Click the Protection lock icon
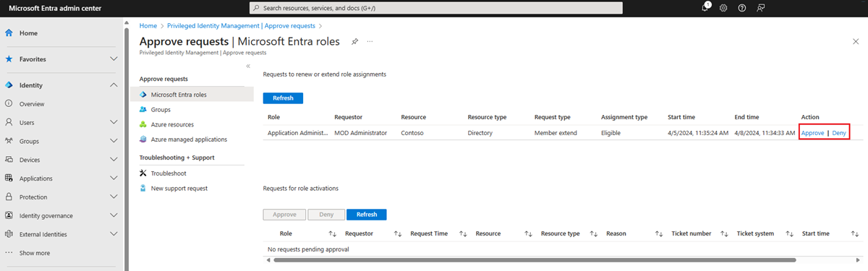The height and width of the screenshot is (271, 868). point(9,197)
